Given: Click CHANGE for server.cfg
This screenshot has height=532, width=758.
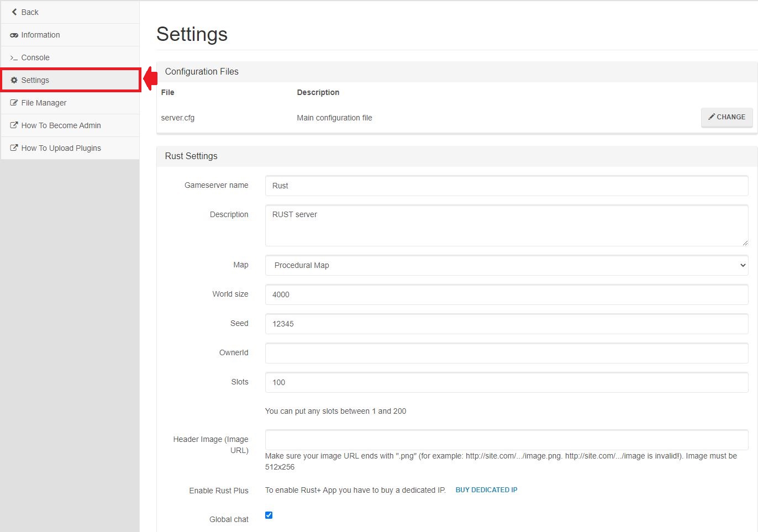Looking at the screenshot, I should click(x=727, y=117).
